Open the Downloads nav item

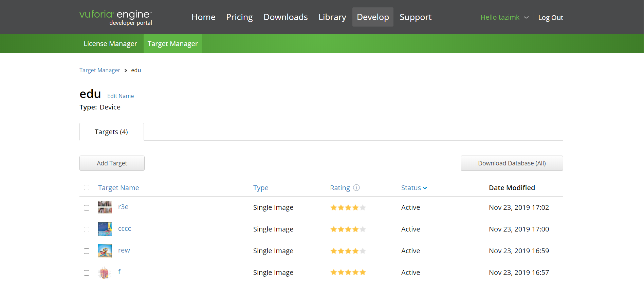coord(286,17)
